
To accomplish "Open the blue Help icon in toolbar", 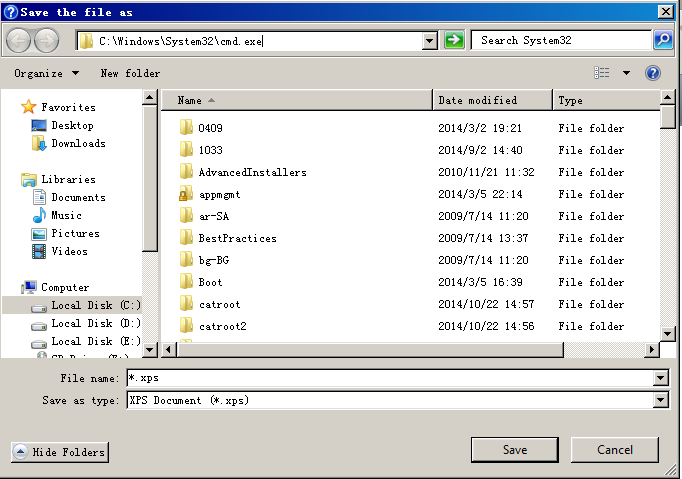I will click(x=652, y=73).
